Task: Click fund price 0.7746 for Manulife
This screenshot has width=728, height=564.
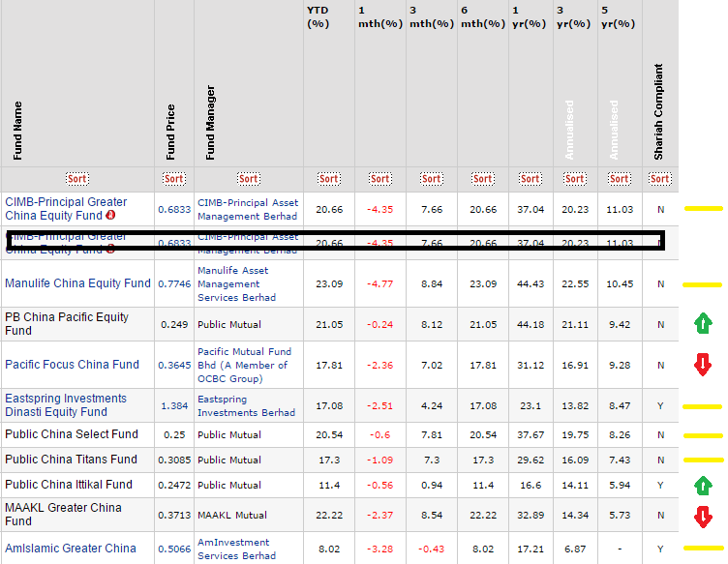Action: pyautogui.click(x=174, y=283)
